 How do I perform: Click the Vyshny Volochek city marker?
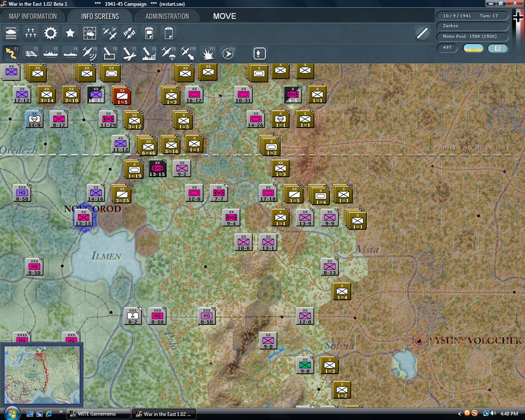pyautogui.click(x=419, y=340)
